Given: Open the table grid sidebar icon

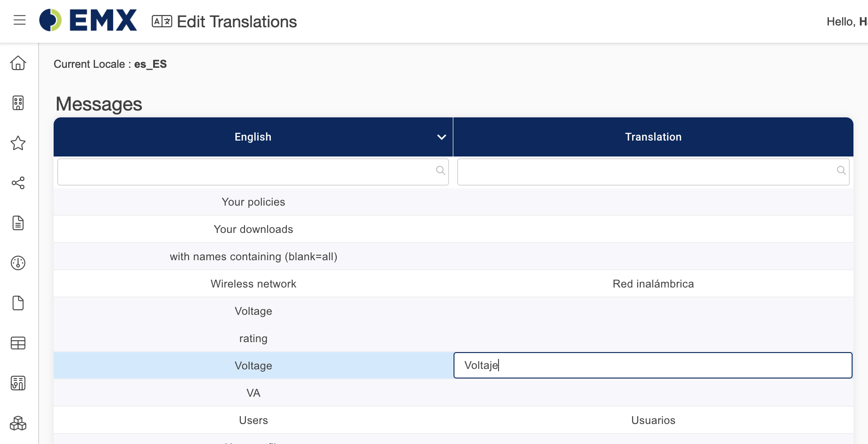Looking at the screenshot, I should click(18, 343).
